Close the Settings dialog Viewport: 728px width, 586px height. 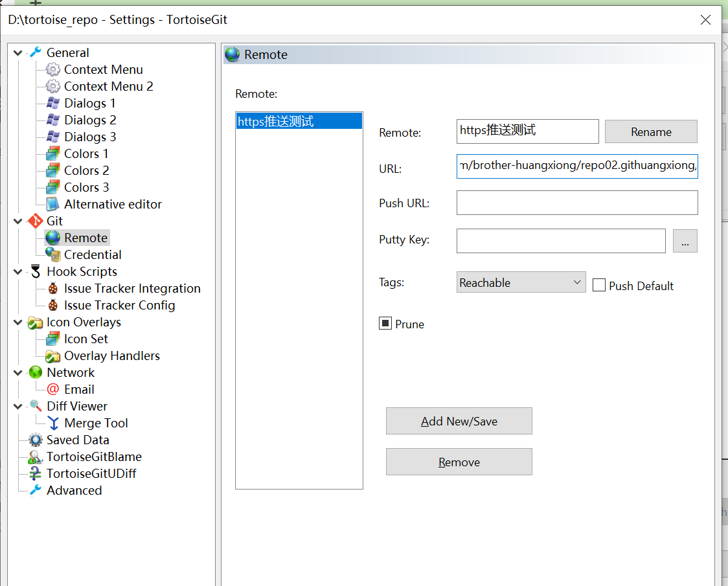[705, 19]
